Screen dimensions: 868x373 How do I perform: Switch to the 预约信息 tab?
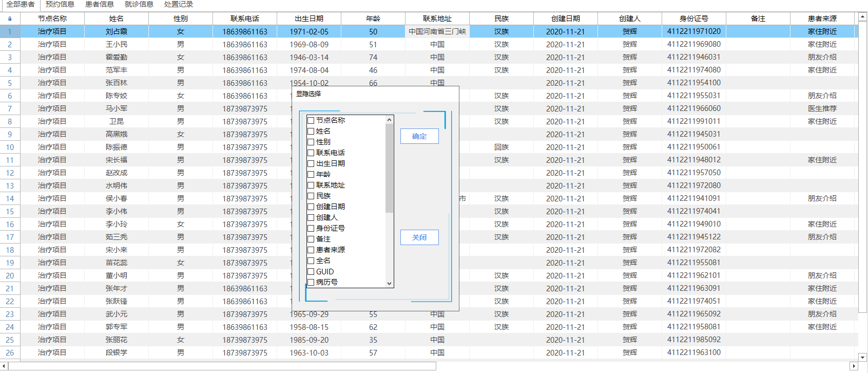pos(60,5)
